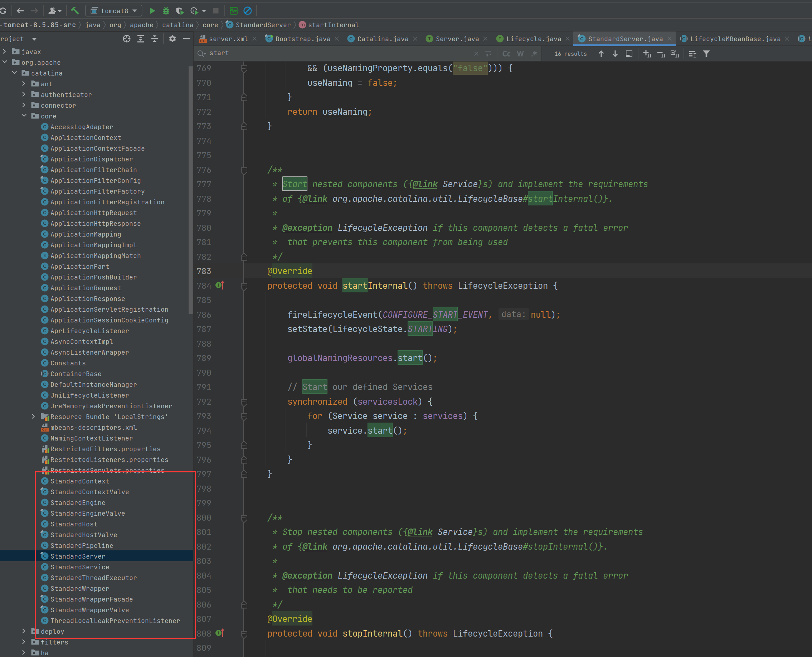Open search filter funnel options
This screenshot has width=812, height=657.
tap(706, 54)
